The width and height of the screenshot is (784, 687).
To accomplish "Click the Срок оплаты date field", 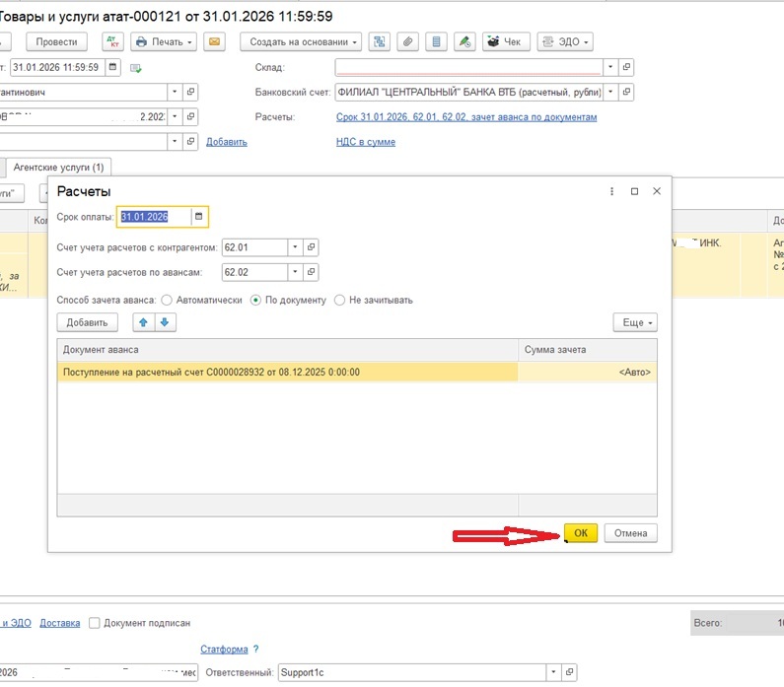I will (x=154, y=217).
